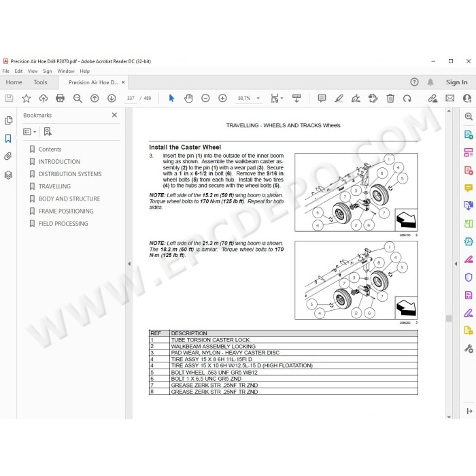Close the Bookmarks panel
Image resolution: width=476 pixels, height=476 pixels.
(x=114, y=115)
